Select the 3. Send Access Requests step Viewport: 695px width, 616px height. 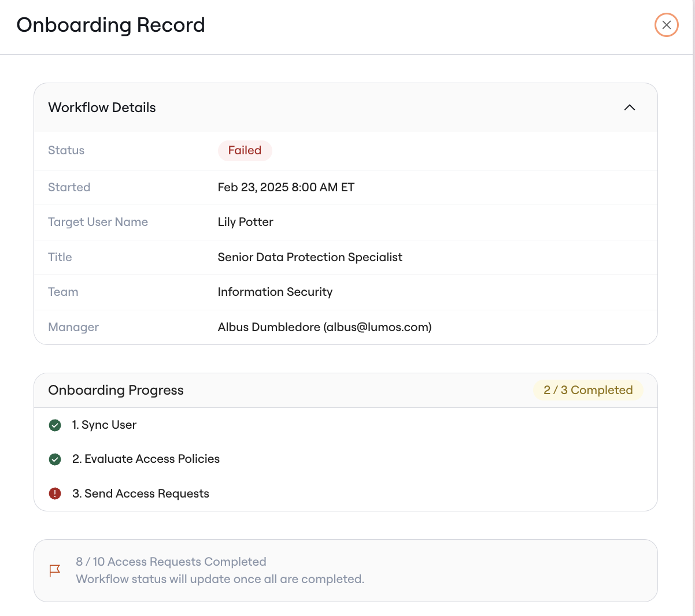141,493
